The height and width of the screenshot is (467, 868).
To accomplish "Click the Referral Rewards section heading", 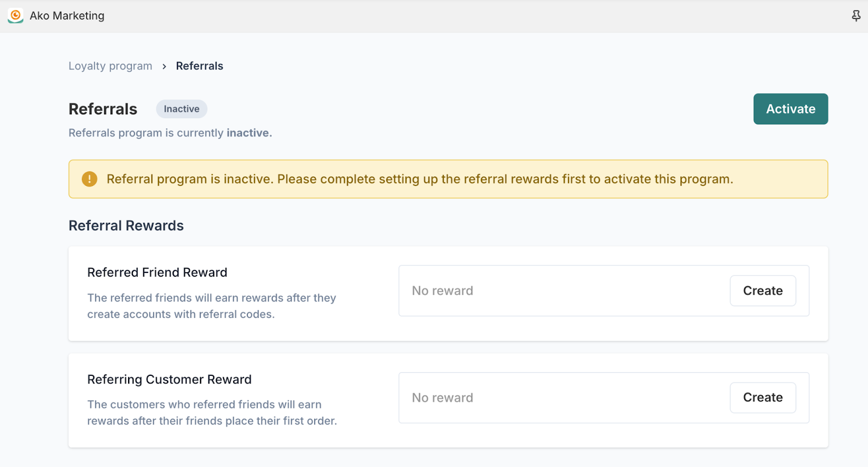I will click(x=126, y=226).
